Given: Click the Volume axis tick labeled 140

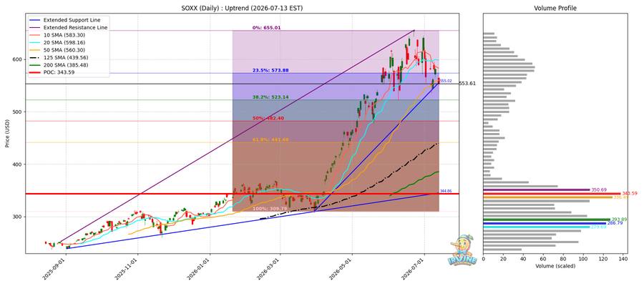Looking at the screenshot, I should (623, 259).
